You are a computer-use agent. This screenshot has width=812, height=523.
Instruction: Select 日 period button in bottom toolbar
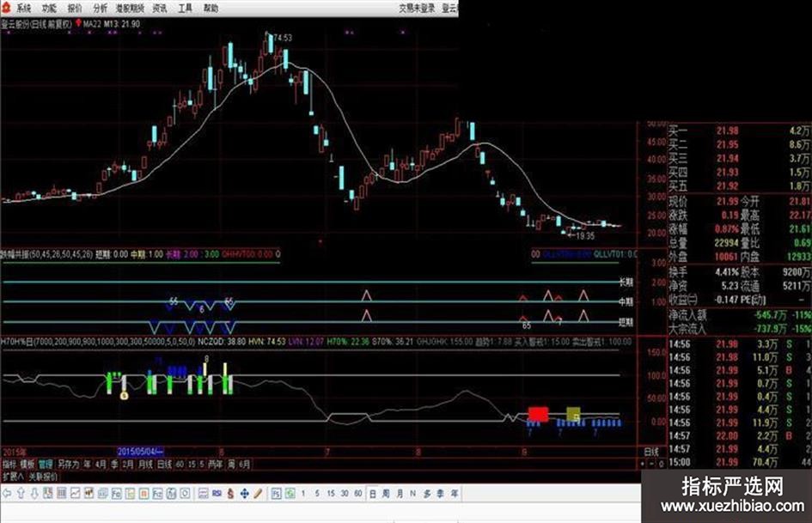click(372, 494)
